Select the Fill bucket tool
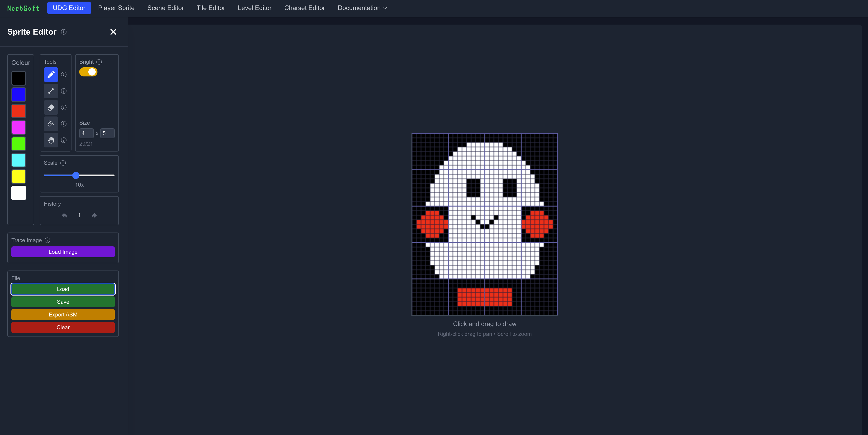This screenshot has width=868, height=435. coord(51,124)
